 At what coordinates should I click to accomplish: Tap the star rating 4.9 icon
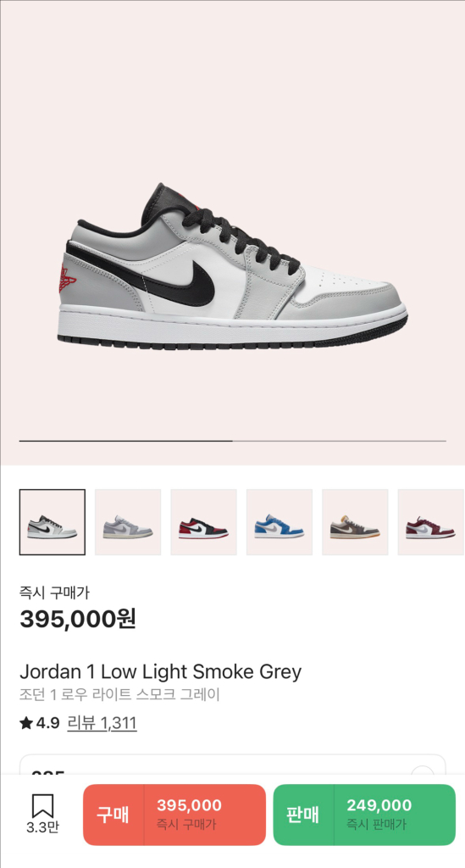[x=26, y=723]
